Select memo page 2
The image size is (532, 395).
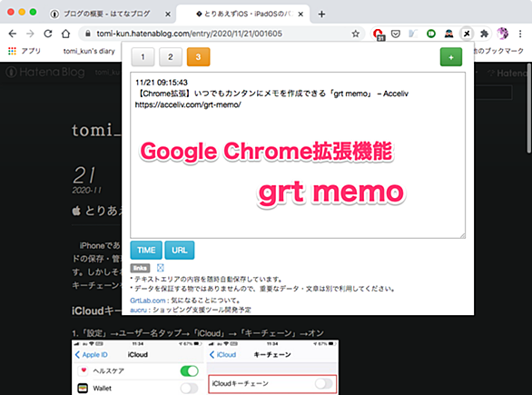171,56
